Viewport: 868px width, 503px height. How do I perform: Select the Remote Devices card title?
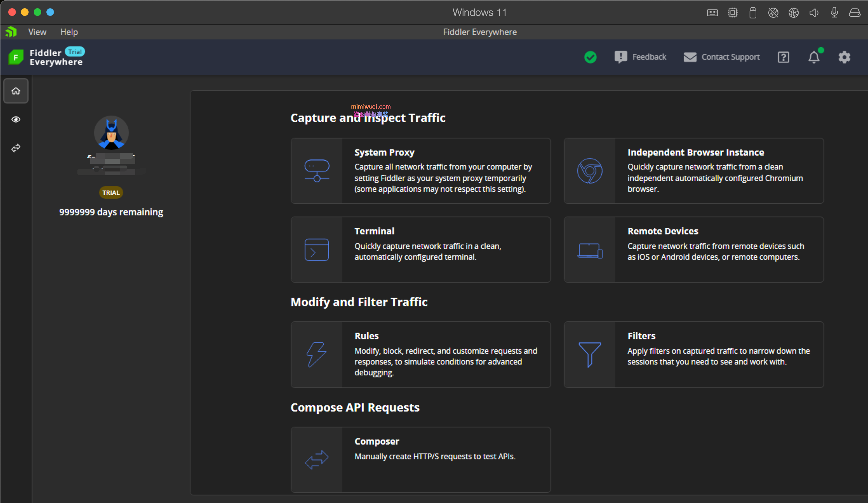tap(663, 231)
